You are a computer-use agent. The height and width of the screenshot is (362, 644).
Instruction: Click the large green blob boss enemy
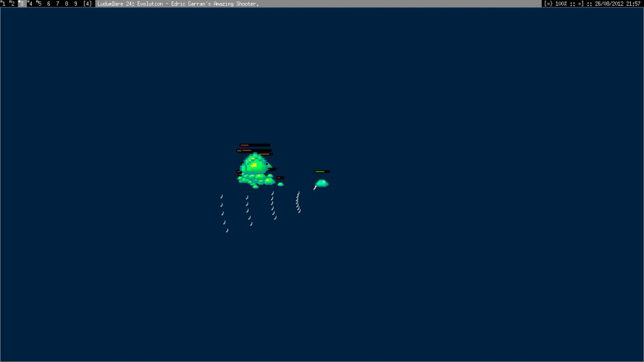(255, 164)
